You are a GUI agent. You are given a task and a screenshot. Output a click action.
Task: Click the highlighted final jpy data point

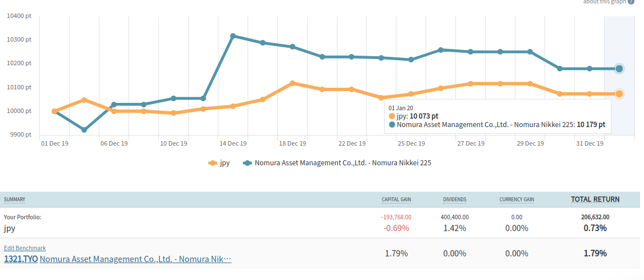click(619, 94)
